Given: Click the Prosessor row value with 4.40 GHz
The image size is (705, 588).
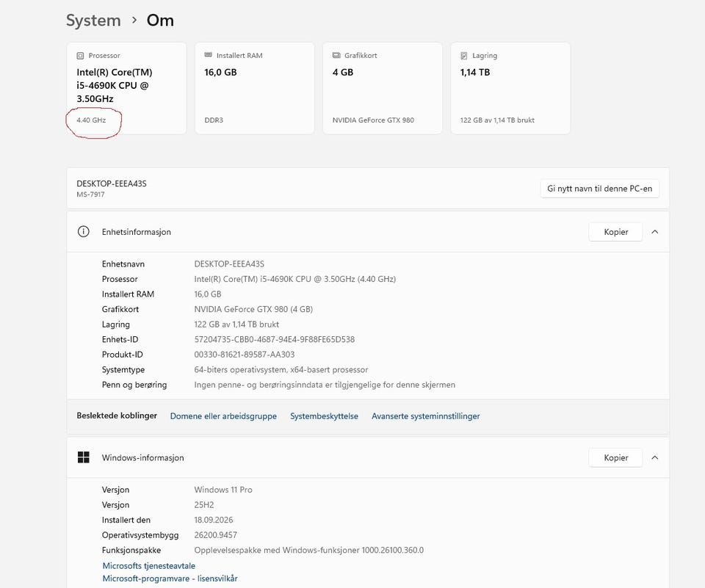Looking at the screenshot, I should pyautogui.click(x=295, y=279).
